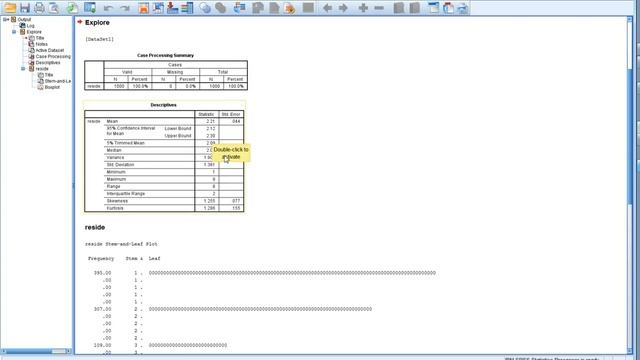Insert new text from the toolbar

click(462, 7)
